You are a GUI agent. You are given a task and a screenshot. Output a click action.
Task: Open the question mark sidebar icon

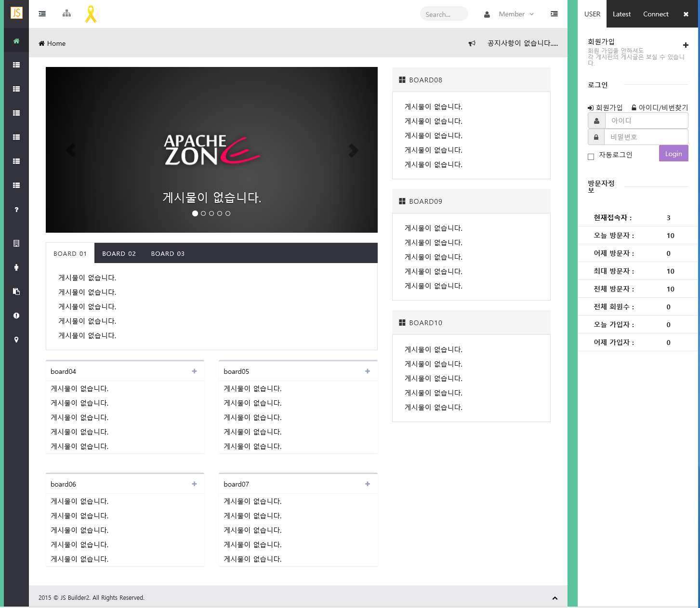point(16,210)
